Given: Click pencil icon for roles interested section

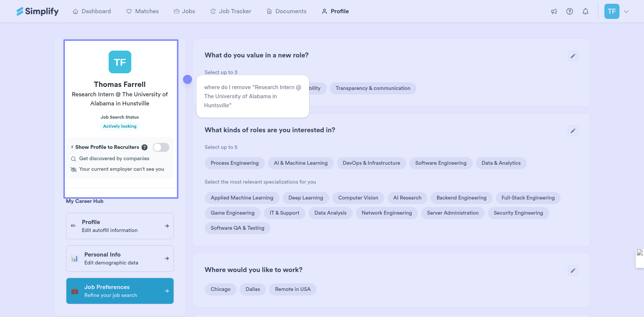Looking at the screenshot, I should [573, 131].
